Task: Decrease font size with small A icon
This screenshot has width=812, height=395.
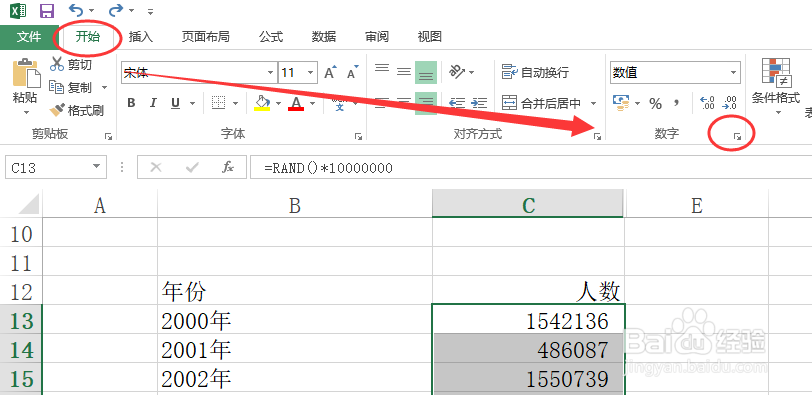Action: pos(353,73)
